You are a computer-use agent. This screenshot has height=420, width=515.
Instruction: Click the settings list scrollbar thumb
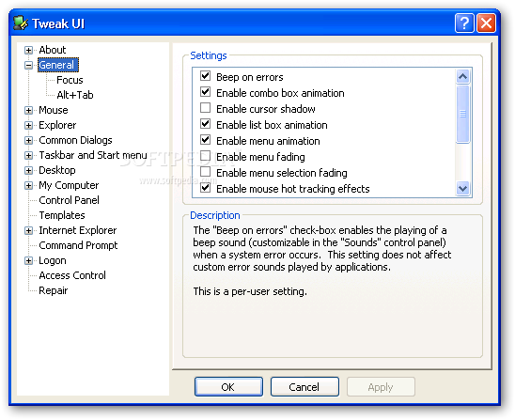[x=462, y=114]
